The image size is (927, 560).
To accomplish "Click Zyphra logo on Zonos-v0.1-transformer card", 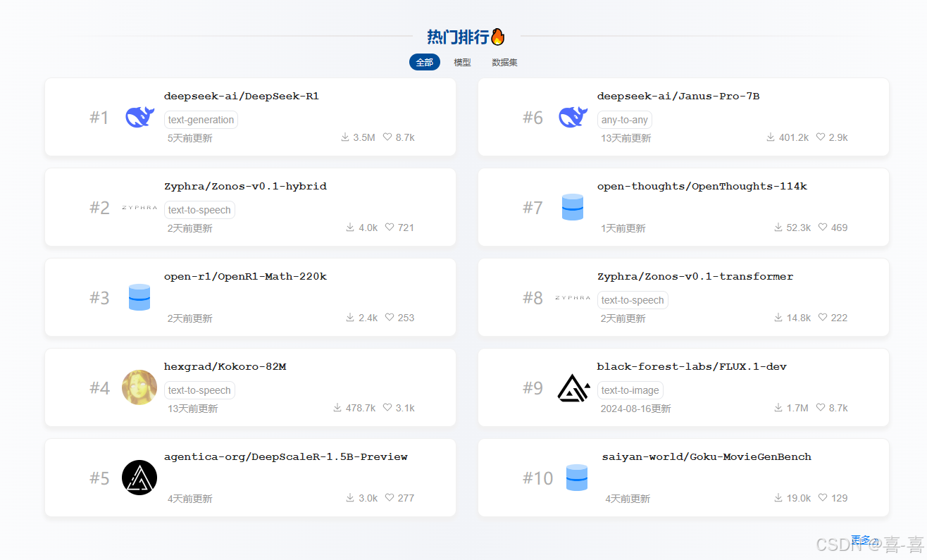I will tap(573, 298).
